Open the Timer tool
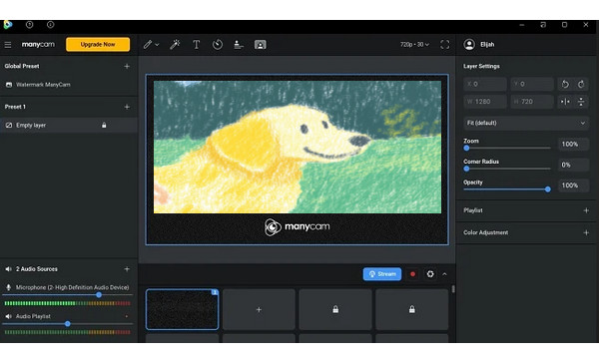The width and height of the screenshot is (599, 364). pos(218,45)
